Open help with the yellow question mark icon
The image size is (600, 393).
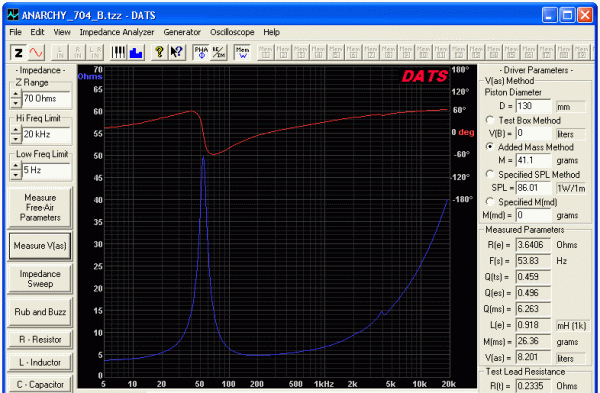tap(159, 52)
